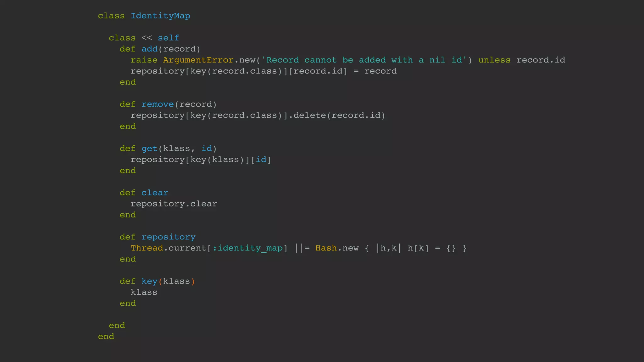Click the line assigning '= record'
This screenshot has width=644, height=362.
tap(264, 71)
